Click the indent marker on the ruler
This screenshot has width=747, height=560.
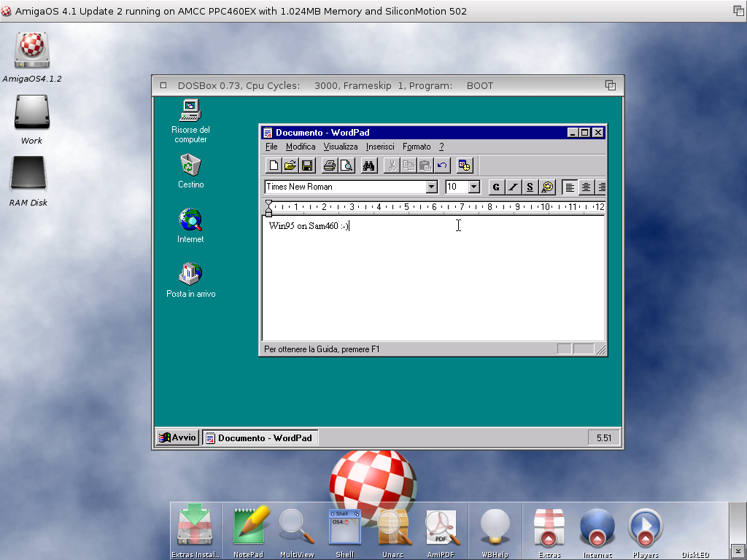(x=268, y=209)
